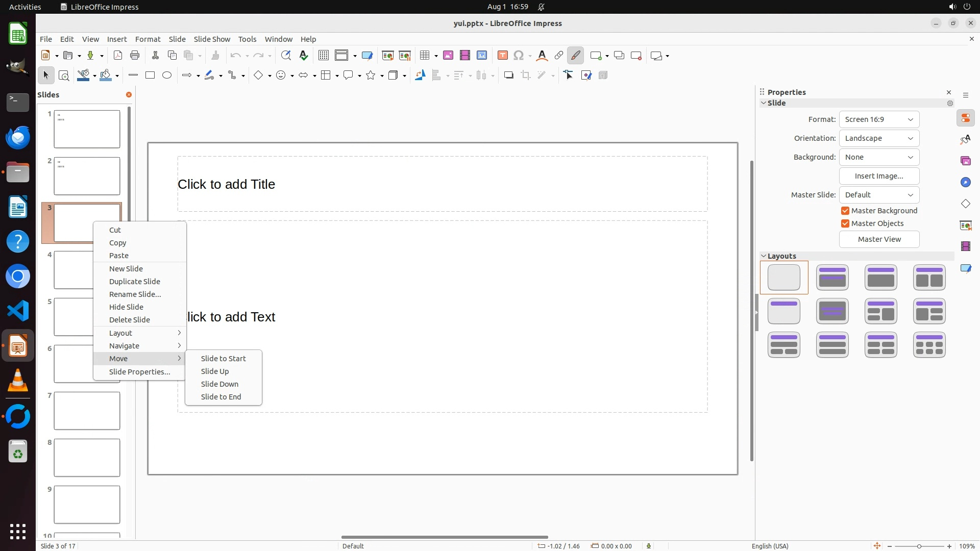Image resolution: width=980 pixels, height=551 pixels.
Task: Click the Crop Image toolbar icon
Action: point(526,76)
